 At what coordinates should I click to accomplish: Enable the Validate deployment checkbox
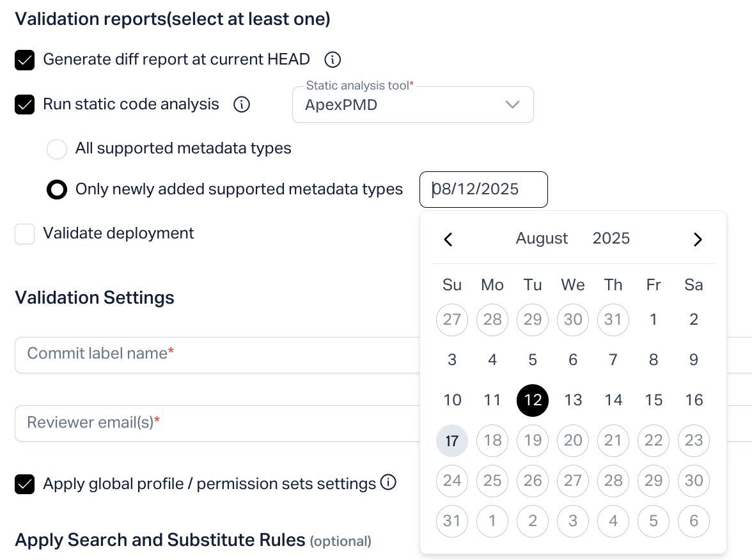(25, 234)
